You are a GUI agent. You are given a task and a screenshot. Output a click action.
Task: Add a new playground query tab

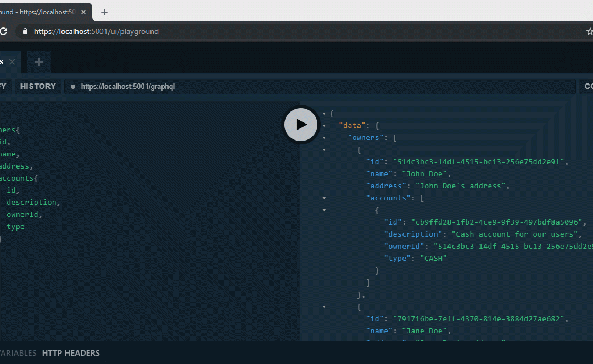38,62
